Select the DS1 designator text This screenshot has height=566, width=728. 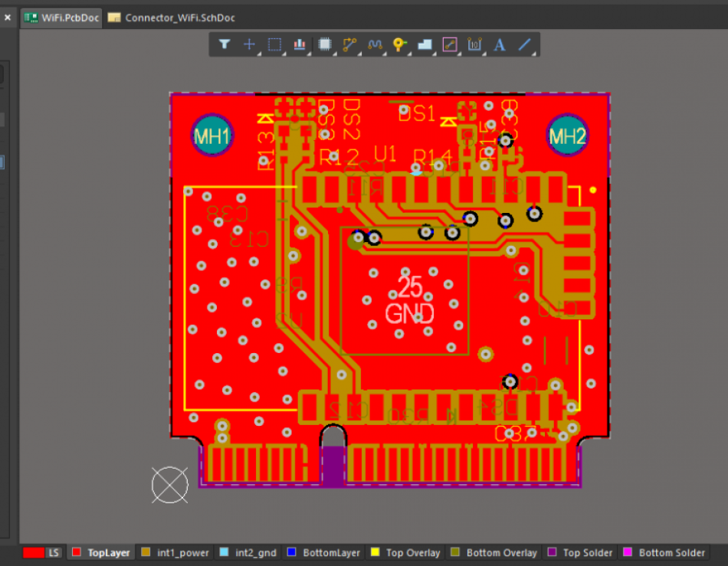pos(417,113)
